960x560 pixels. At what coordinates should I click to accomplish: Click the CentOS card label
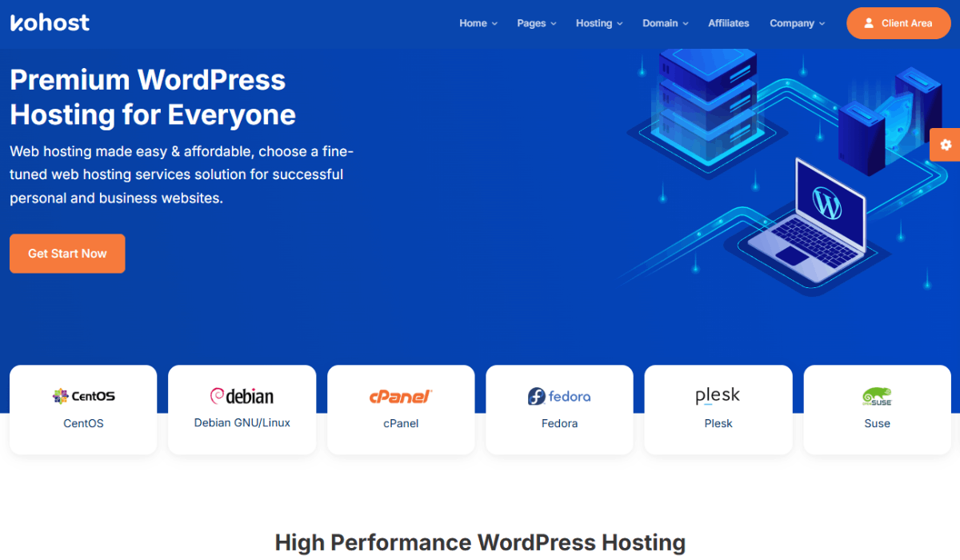coord(83,423)
